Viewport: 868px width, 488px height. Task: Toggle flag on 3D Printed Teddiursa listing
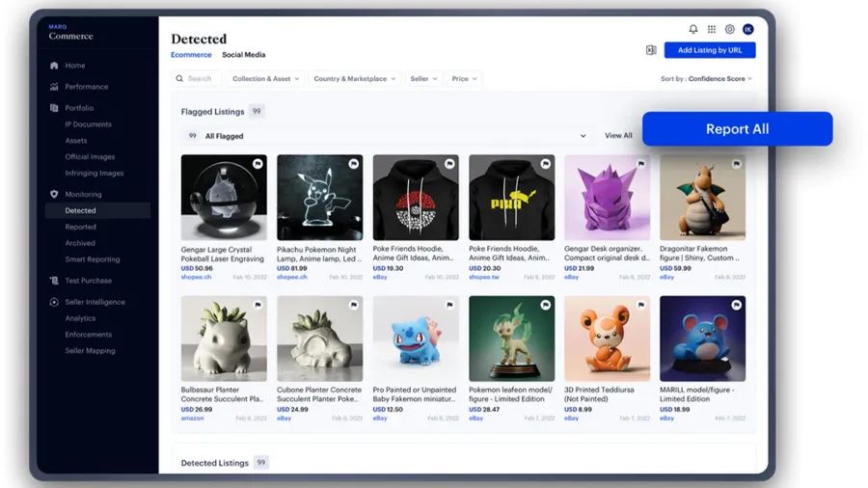coord(641,305)
